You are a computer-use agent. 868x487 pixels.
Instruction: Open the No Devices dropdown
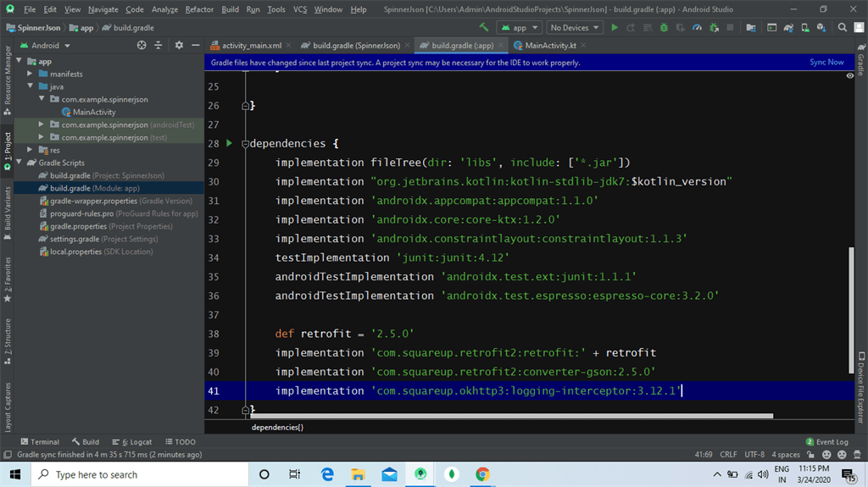click(574, 27)
